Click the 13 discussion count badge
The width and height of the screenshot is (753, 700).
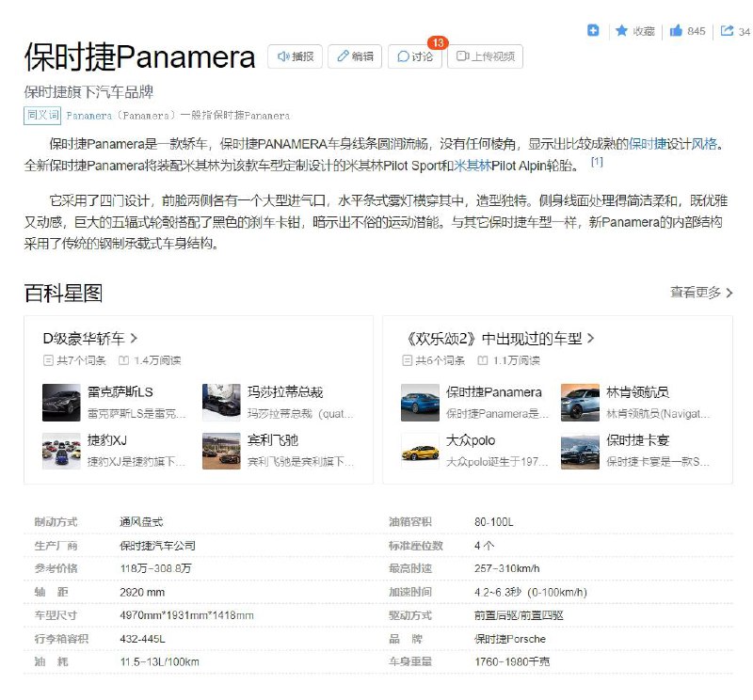438,43
